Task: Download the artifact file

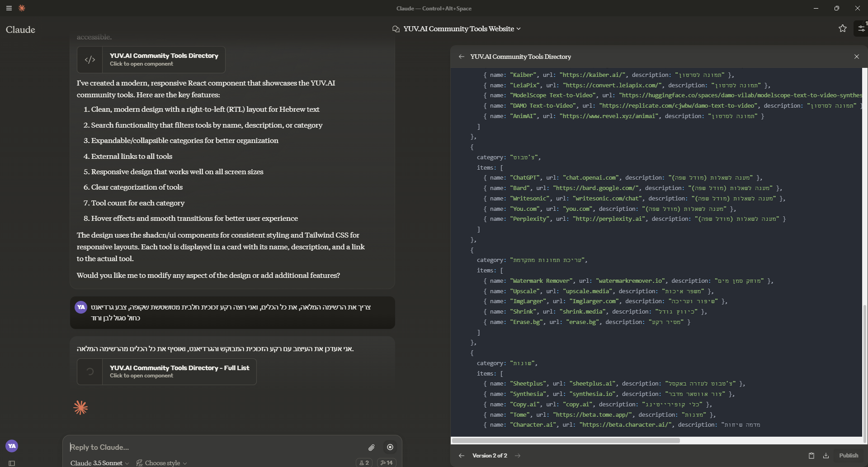Action: [x=826, y=456]
